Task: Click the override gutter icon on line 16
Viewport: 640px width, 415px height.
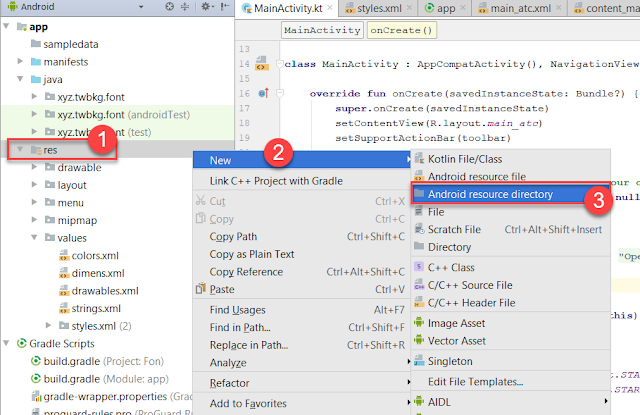Action: pyautogui.click(x=263, y=93)
